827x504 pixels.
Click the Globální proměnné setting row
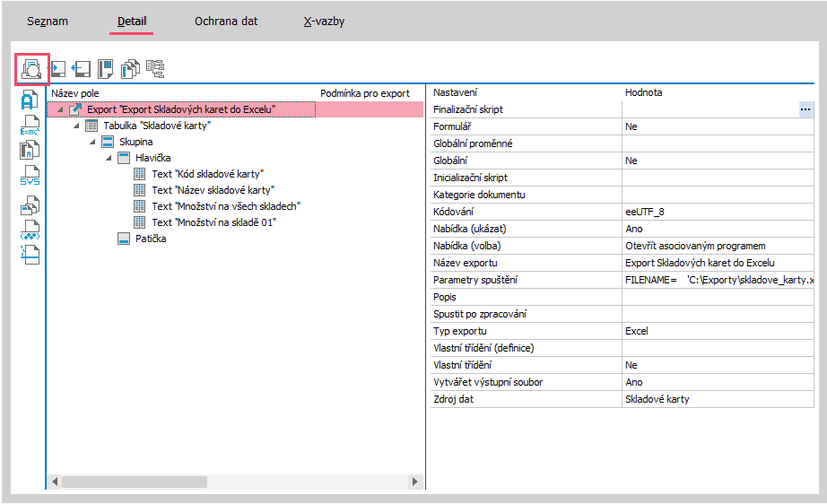622,143
